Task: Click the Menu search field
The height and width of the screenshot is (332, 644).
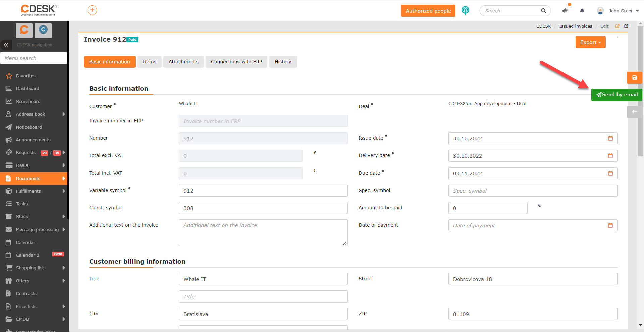Action: [x=34, y=58]
